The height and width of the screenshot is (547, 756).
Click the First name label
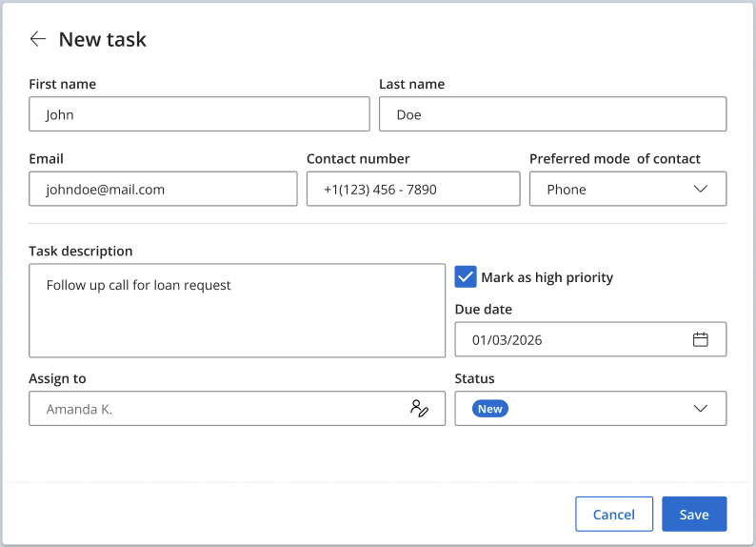coord(62,84)
